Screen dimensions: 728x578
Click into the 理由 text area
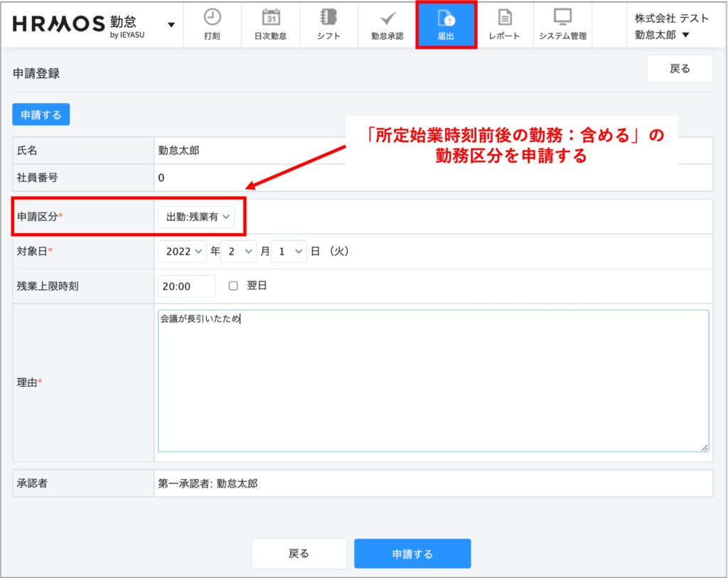[433, 380]
